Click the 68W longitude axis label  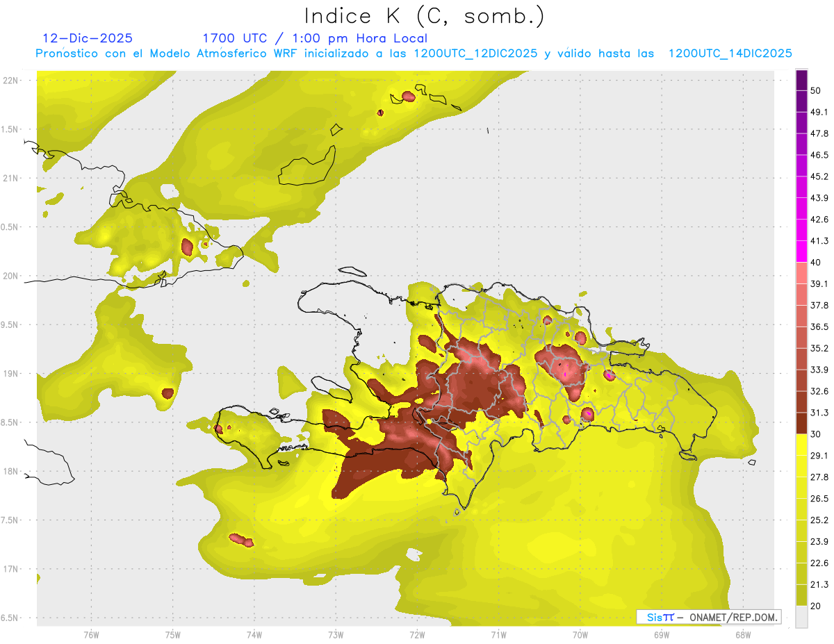pyautogui.click(x=742, y=634)
